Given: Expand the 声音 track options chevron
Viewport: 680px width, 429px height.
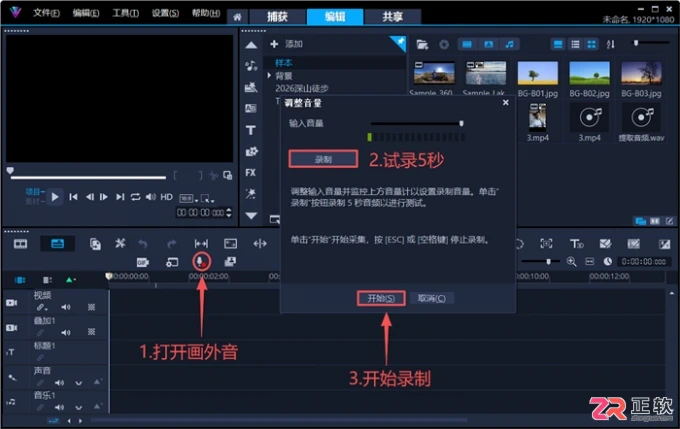Looking at the screenshot, I should pos(78,383).
